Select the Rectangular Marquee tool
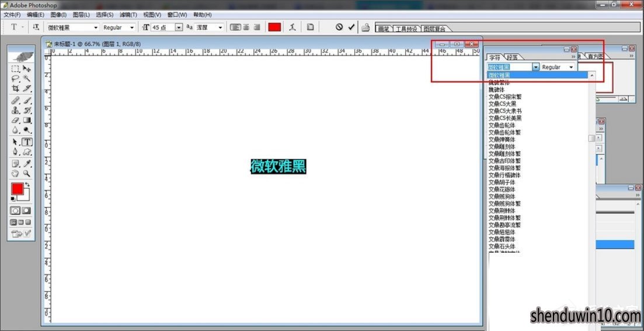644x331 pixels. pos(15,69)
